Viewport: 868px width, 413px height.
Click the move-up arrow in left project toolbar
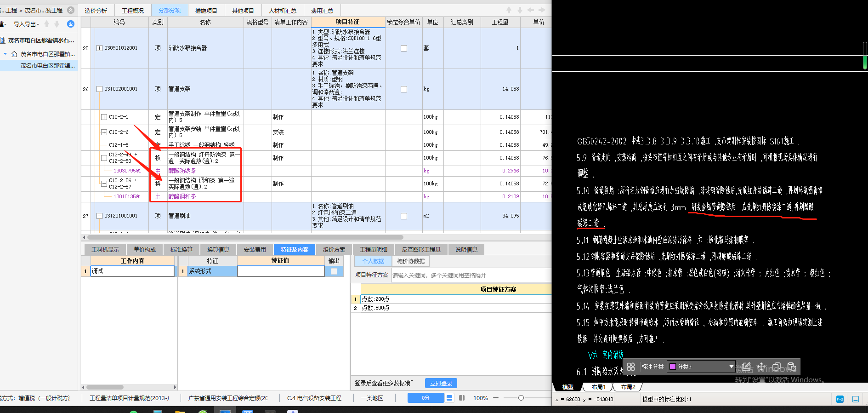(46, 24)
